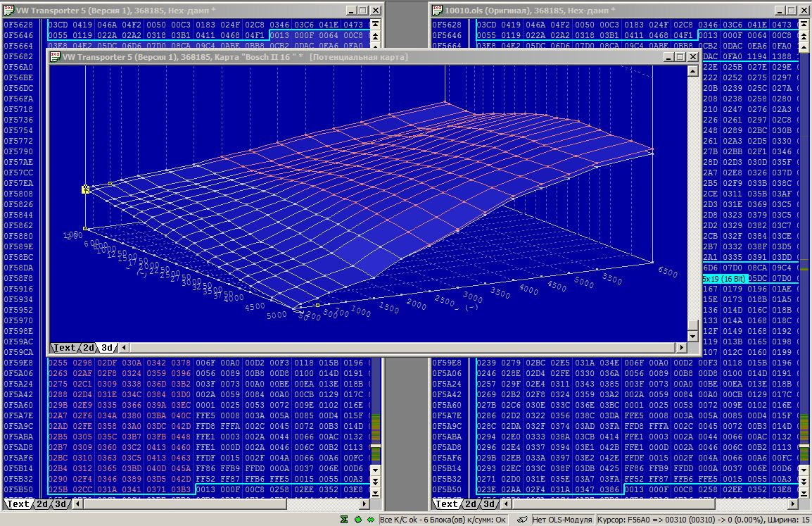Image resolution: width=812 pixels, height=526 pixels.
Task: Select the 3d tab in Bosch map window
Action: pyautogui.click(x=107, y=348)
